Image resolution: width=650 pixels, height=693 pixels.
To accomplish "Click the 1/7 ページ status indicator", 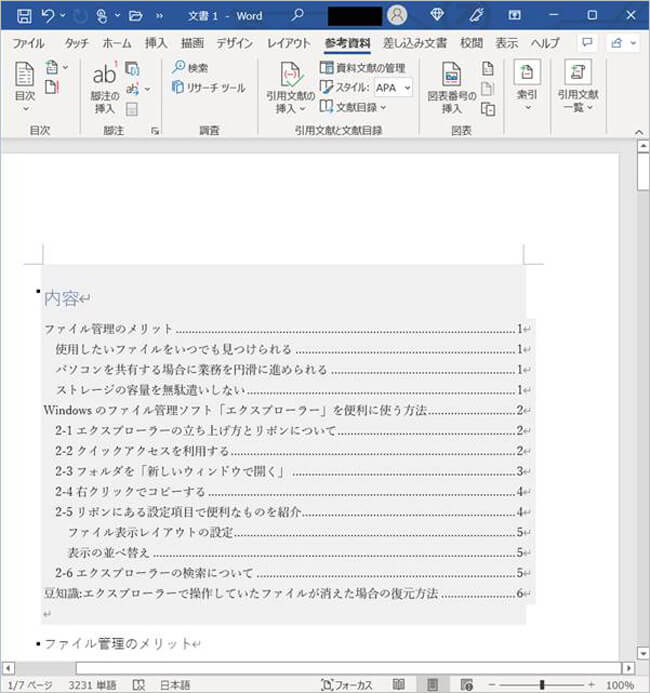I will click(30, 685).
